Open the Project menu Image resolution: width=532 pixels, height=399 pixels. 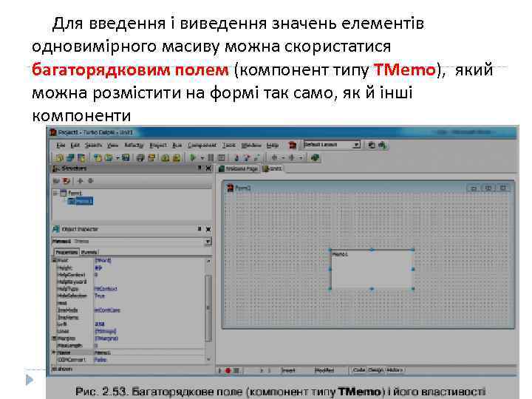click(x=158, y=146)
